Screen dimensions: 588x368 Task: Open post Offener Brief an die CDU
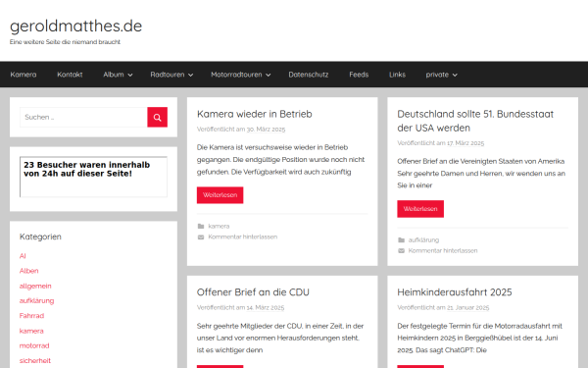point(253,292)
